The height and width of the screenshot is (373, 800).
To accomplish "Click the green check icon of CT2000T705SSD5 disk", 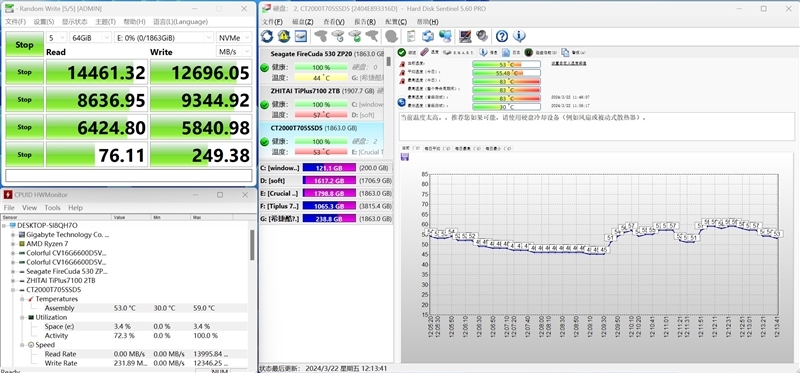I will pyautogui.click(x=264, y=141).
